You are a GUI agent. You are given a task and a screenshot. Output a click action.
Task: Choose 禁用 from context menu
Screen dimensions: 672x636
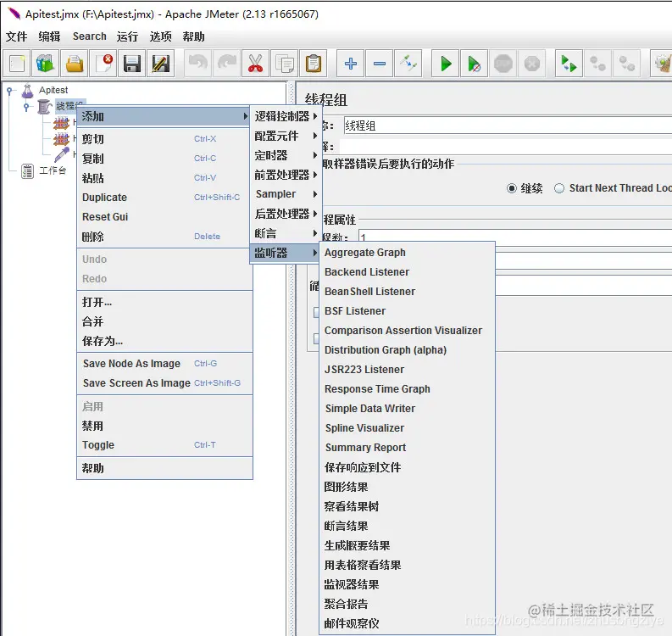pos(164,426)
